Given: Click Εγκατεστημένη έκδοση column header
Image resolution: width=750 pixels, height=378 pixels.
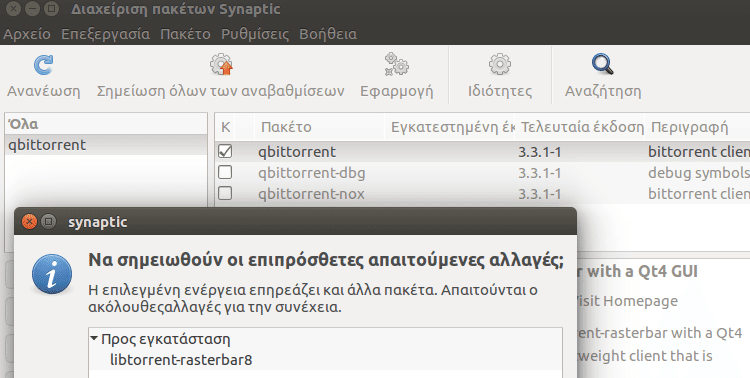Looking at the screenshot, I should pyautogui.click(x=450, y=127).
